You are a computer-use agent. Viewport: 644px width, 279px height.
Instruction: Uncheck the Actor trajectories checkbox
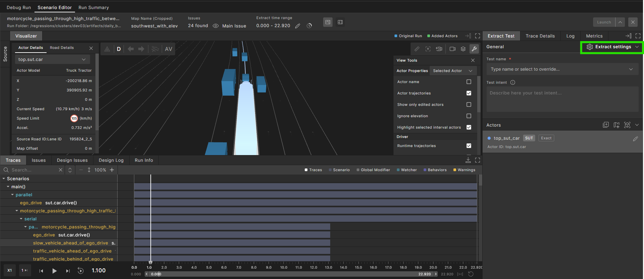469,93
